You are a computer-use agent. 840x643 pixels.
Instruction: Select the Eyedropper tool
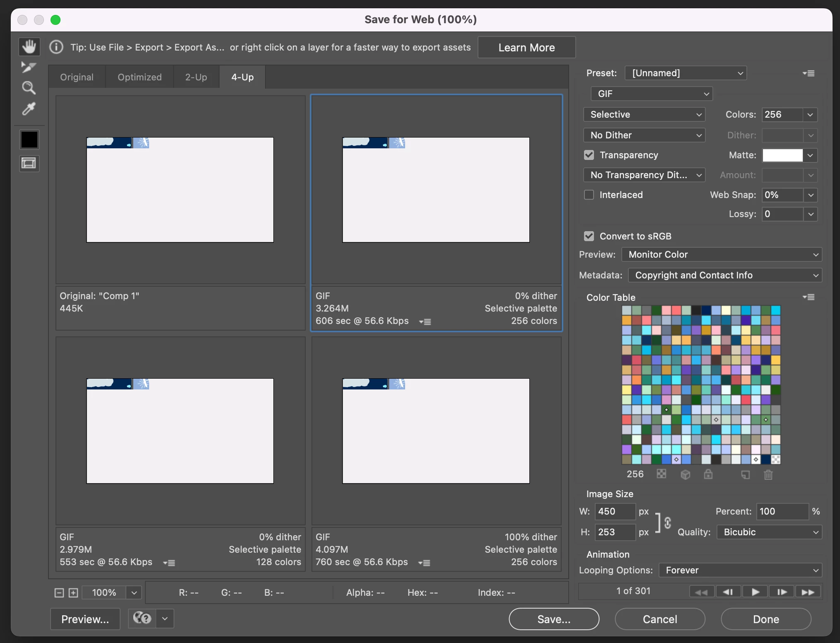[29, 109]
